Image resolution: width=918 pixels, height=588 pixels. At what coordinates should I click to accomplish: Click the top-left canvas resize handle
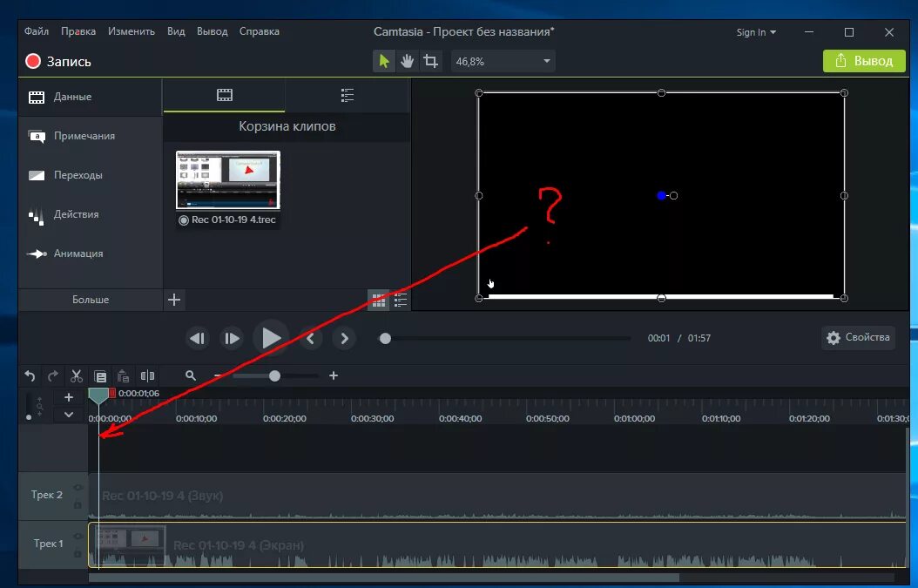pos(479,92)
